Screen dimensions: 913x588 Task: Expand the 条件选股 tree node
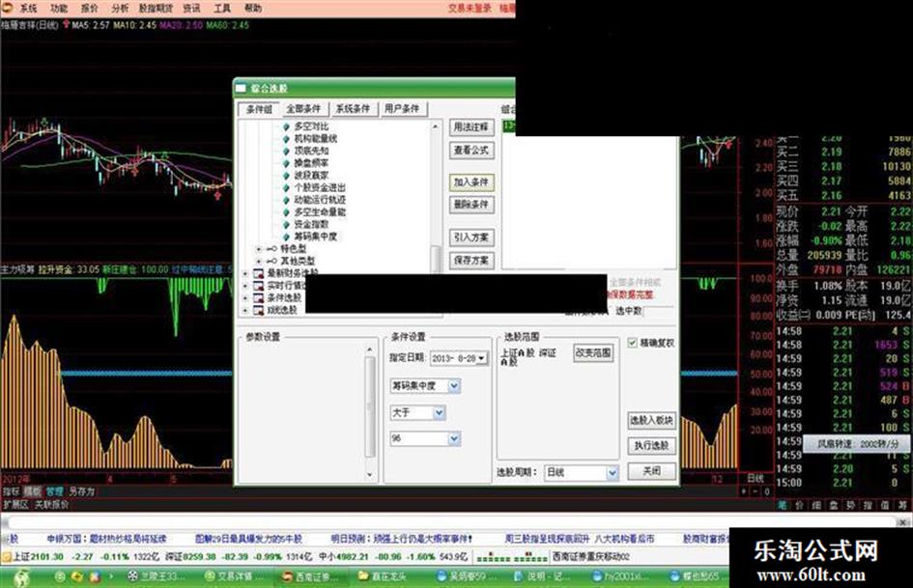point(245,297)
